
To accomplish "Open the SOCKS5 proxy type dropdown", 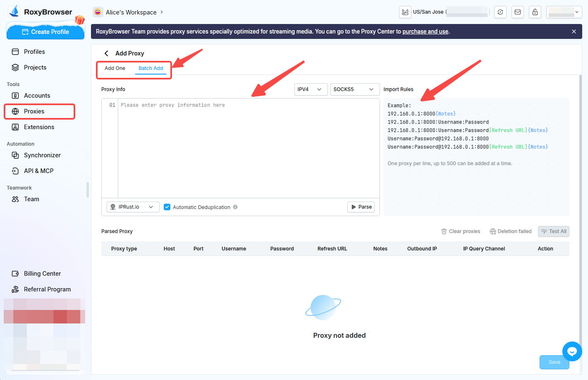I will (x=354, y=89).
